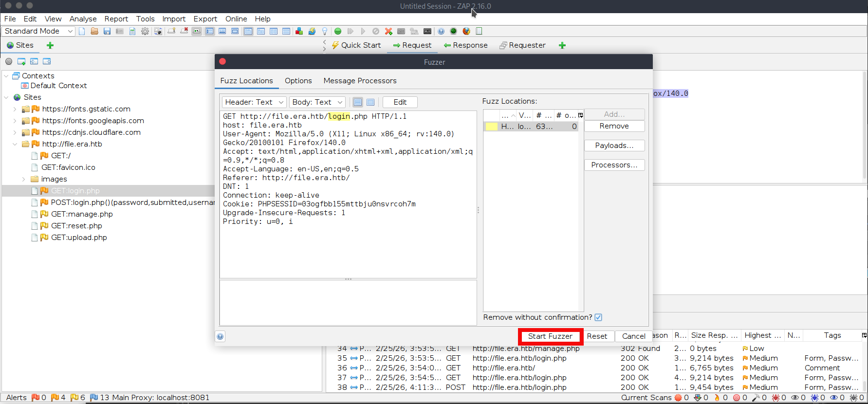Image resolution: width=868 pixels, height=404 pixels.
Task: Switch to Message Processors tab
Action: pos(360,81)
